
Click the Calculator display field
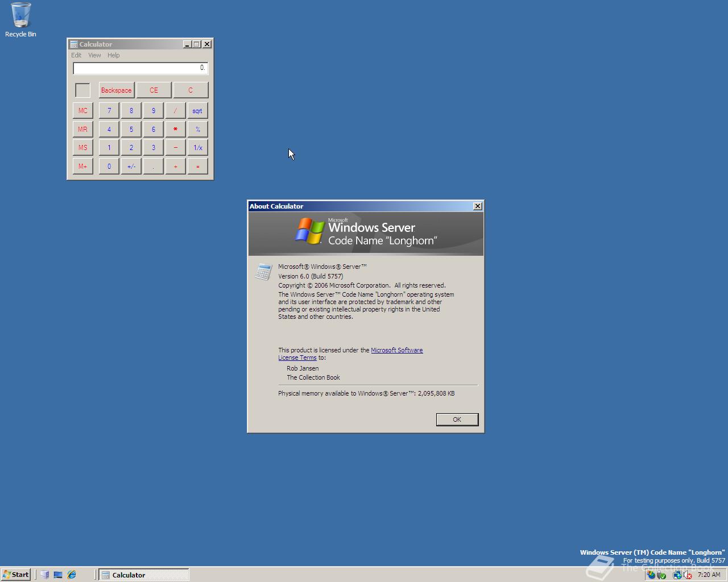click(140, 68)
